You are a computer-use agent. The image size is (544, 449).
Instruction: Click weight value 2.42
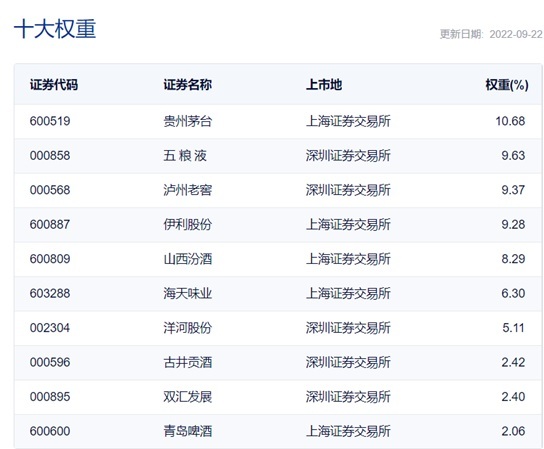coord(513,362)
